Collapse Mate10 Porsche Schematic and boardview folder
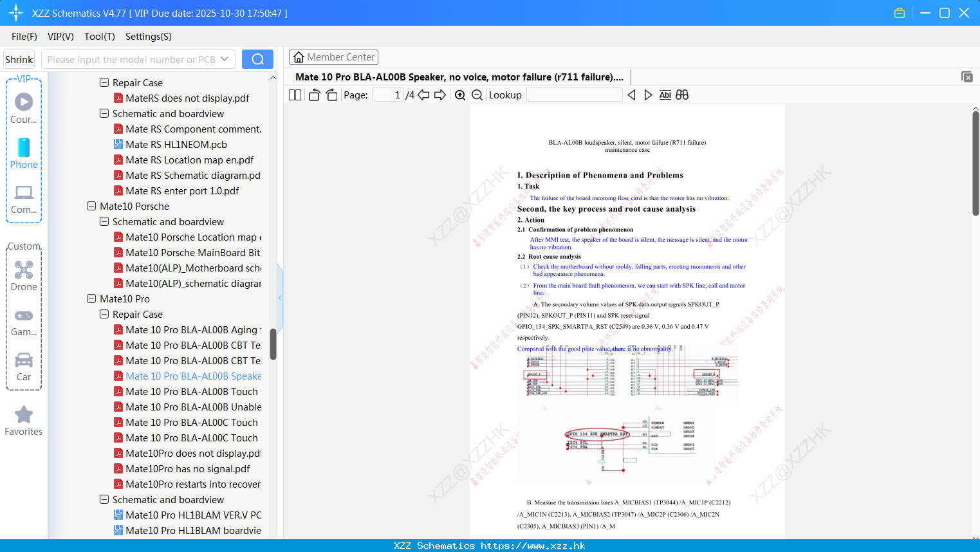Viewport: 980px width, 552px height. click(104, 221)
